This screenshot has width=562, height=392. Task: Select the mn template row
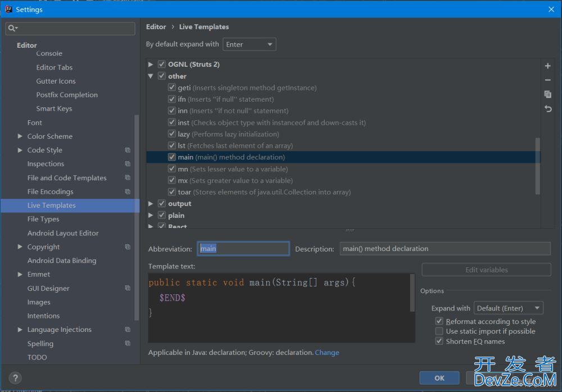(x=343, y=169)
